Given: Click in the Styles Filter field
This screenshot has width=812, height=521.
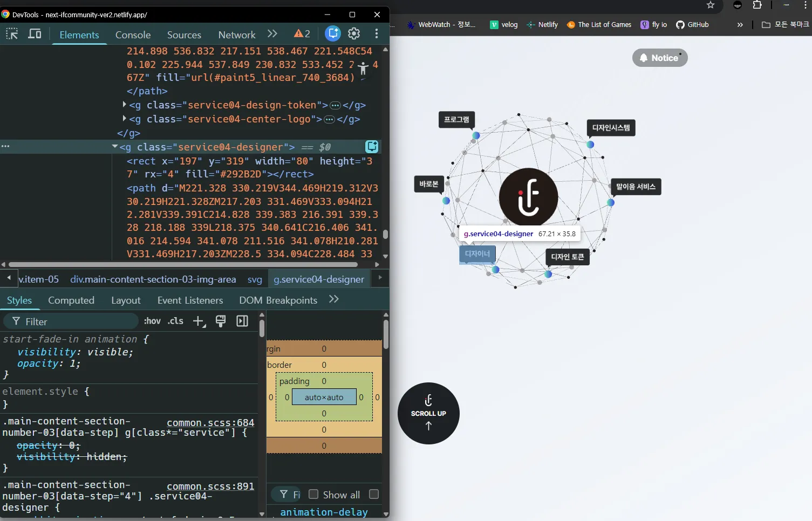Looking at the screenshot, I should (x=71, y=321).
